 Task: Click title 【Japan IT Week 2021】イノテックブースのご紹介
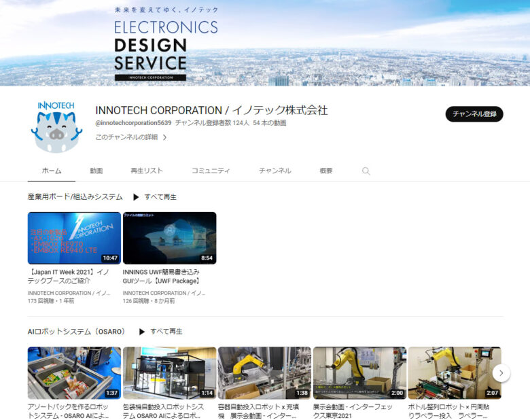[68, 277]
